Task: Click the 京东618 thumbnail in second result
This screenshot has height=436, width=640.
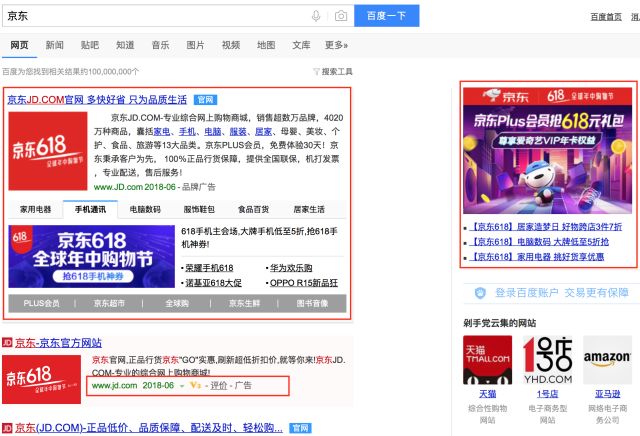Action: pos(41,379)
